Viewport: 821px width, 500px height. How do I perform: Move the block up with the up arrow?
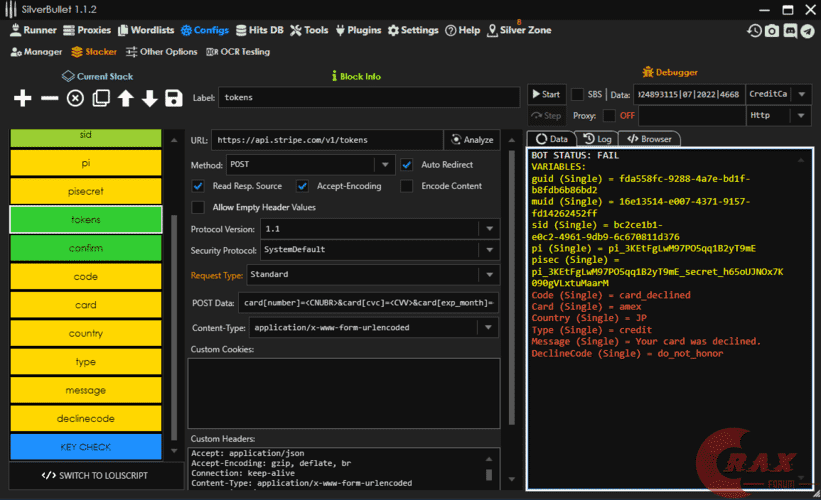(125, 98)
